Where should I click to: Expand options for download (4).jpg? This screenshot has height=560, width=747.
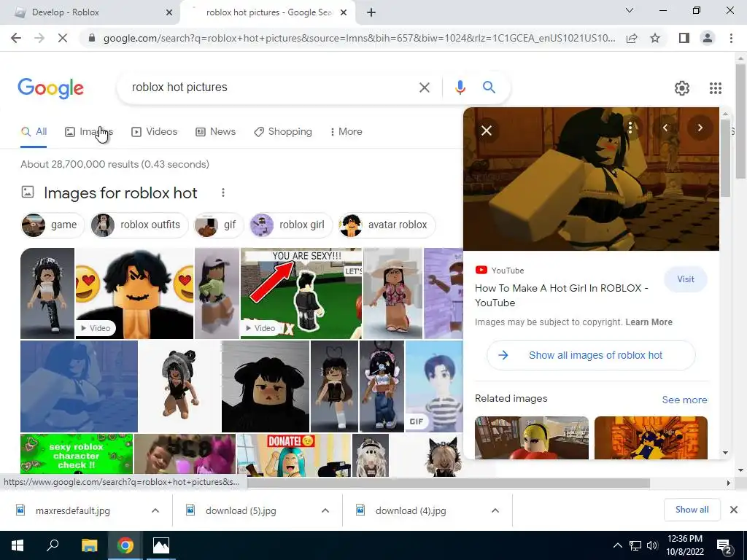[495, 510]
